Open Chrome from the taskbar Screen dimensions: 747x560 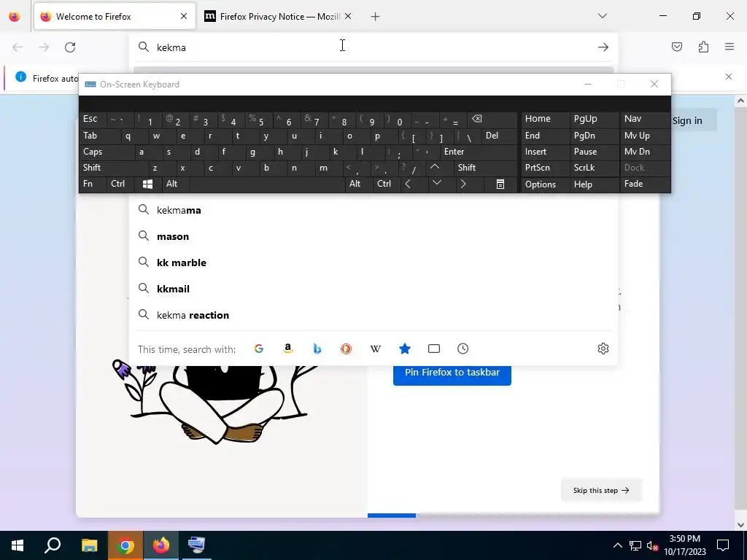tap(125, 545)
